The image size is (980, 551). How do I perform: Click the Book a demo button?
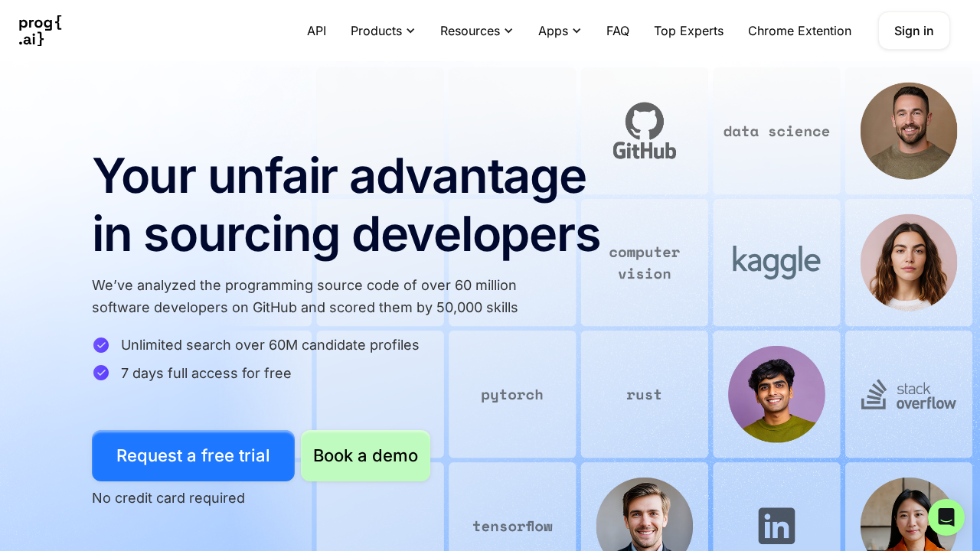tap(365, 456)
